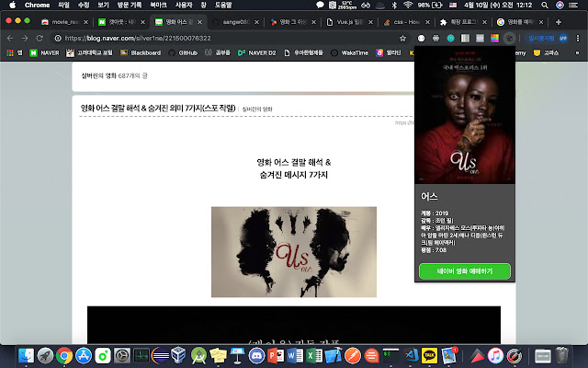
Task: Click the code-bracket extension icon
Action: pyautogui.click(x=480, y=38)
